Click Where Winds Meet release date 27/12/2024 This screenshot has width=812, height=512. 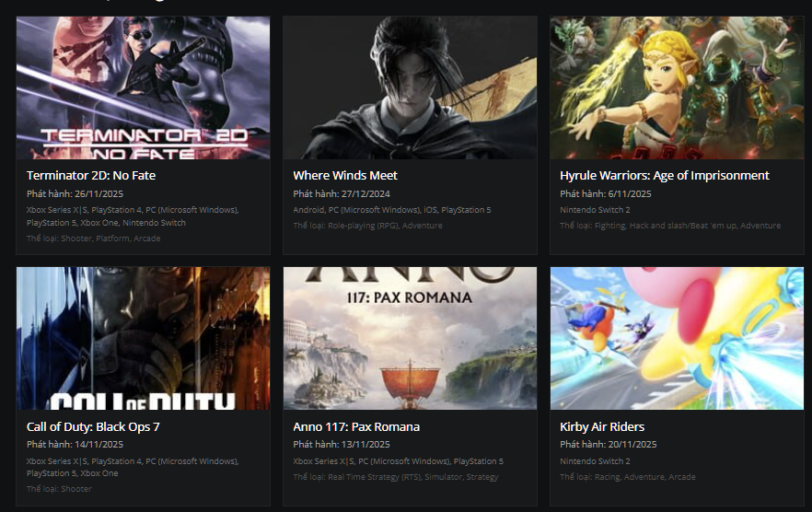[x=342, y=194]
